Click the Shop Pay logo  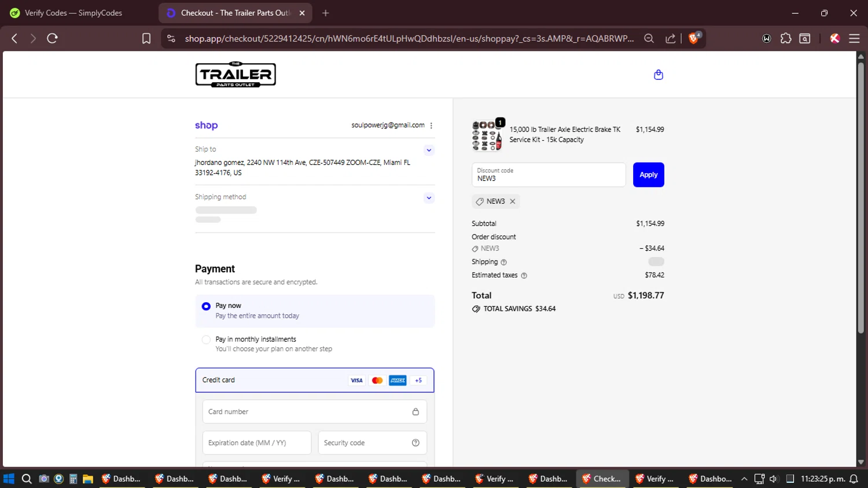[206, 125]
